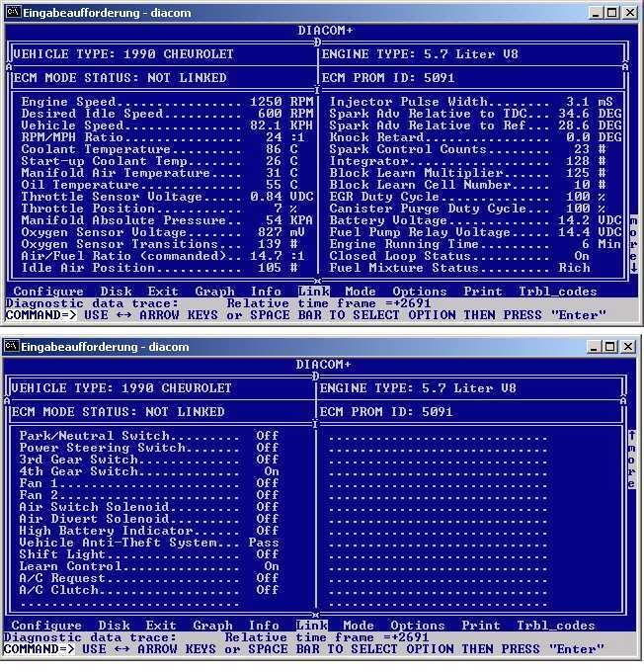Select Mode in top window menu

(361, 292)
